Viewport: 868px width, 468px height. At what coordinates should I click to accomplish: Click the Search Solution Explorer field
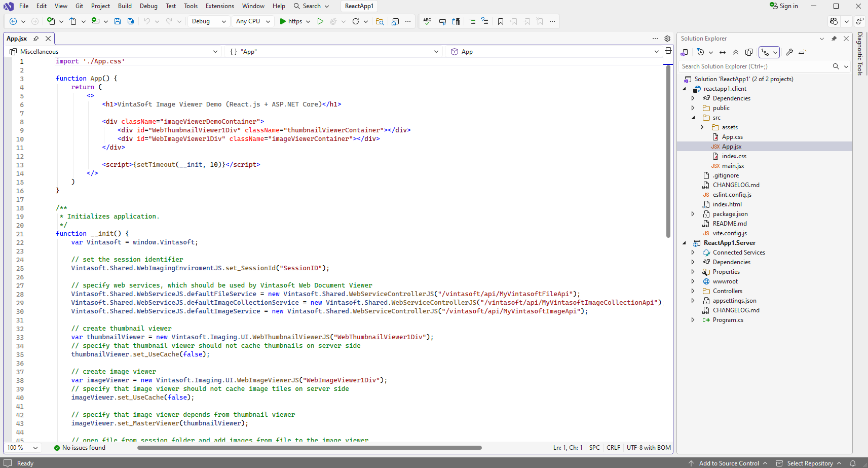[x=755, y=66]
